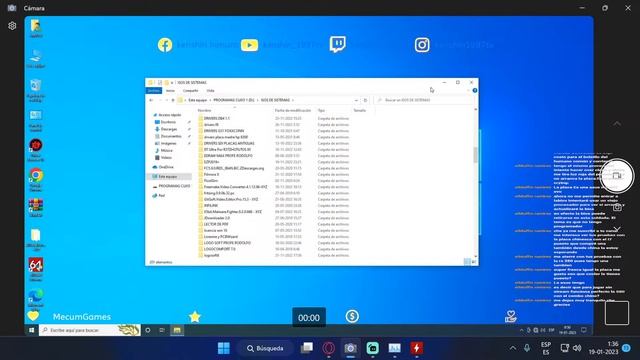This screenshot has height=360, width=640.
Task: Open the system monitor graph app in taskbar
Action: [394, 348]
